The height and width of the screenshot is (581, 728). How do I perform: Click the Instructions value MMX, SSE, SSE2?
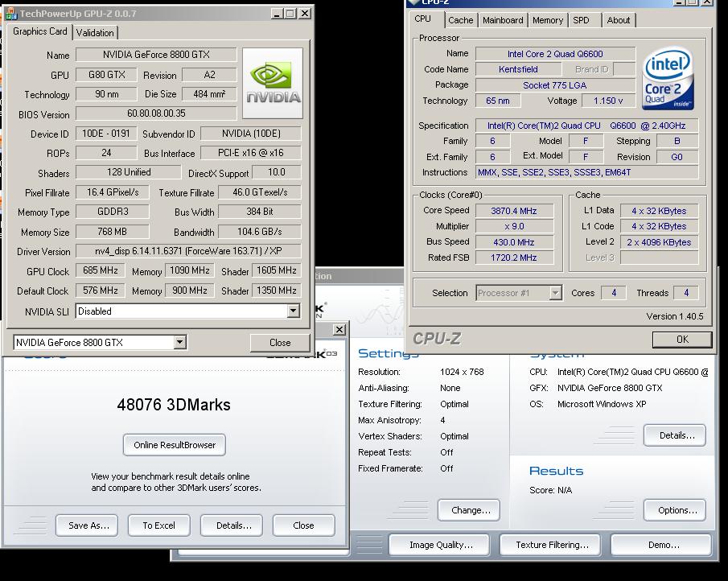(x=587, y=172)
